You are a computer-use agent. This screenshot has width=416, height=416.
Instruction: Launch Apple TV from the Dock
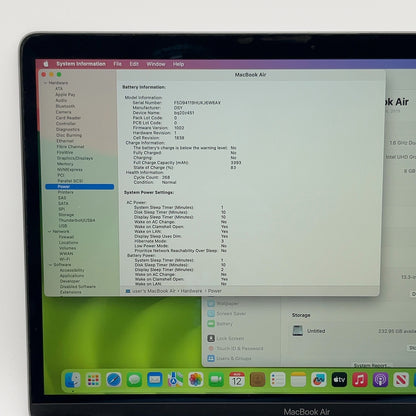click(339, 380)
